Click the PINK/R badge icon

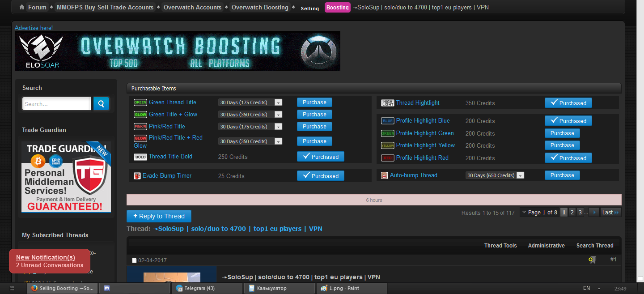[140, 127]
